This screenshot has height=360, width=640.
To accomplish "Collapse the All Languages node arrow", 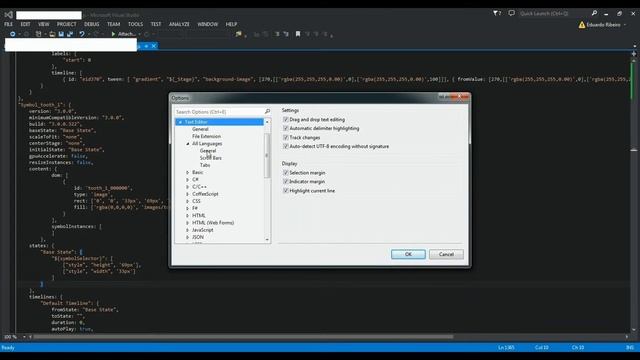I will click(x=188, y=144).
